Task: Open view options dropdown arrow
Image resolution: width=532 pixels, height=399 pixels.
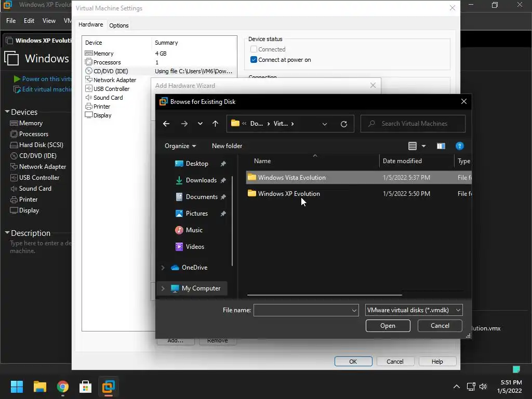Action: [x=423, y=146]
